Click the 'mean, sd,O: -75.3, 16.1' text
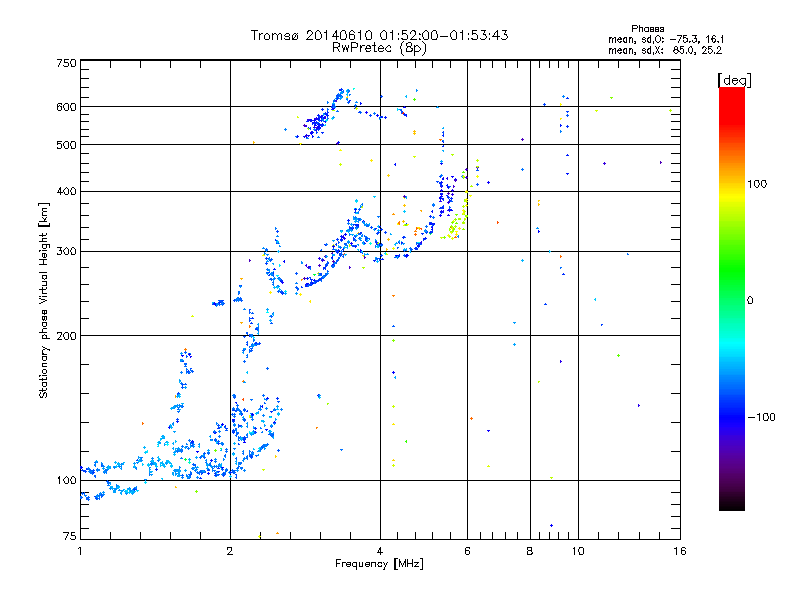 pyautogui.click(x=666, y=39)
